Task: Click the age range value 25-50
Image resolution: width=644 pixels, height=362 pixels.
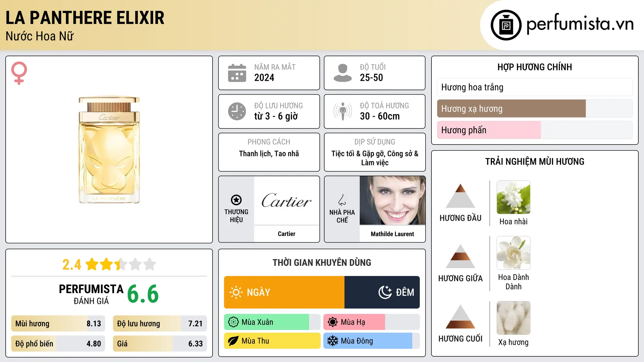Action: [x=371, y=78]
